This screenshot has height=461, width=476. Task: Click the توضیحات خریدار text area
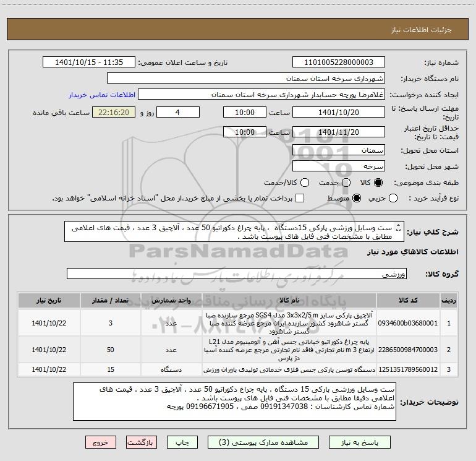tap(234, 402)
